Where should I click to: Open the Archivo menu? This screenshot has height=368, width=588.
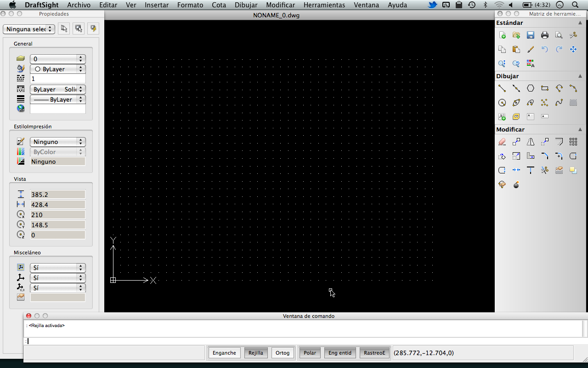coord(79,5)
